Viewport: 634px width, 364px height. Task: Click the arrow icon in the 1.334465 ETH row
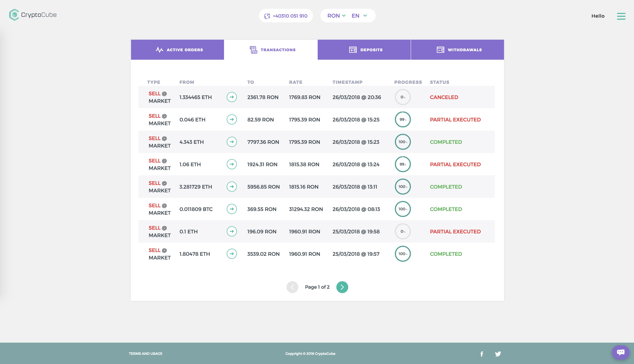232,97
